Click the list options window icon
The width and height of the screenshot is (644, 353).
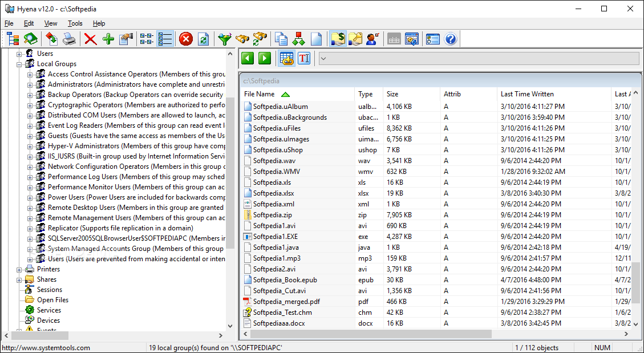pyautogui.click(x=433, y=39)
